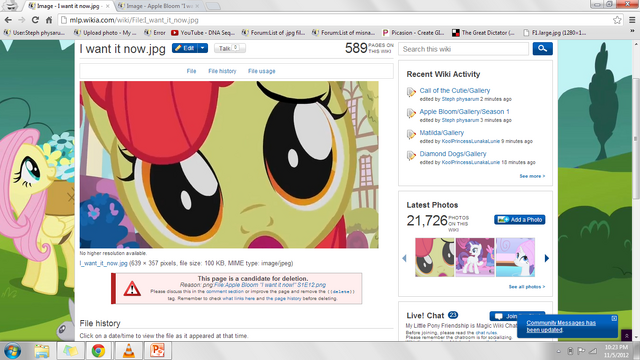
Task: Open the Picasion - Create GI... bookmark
Action: point(413,32)
